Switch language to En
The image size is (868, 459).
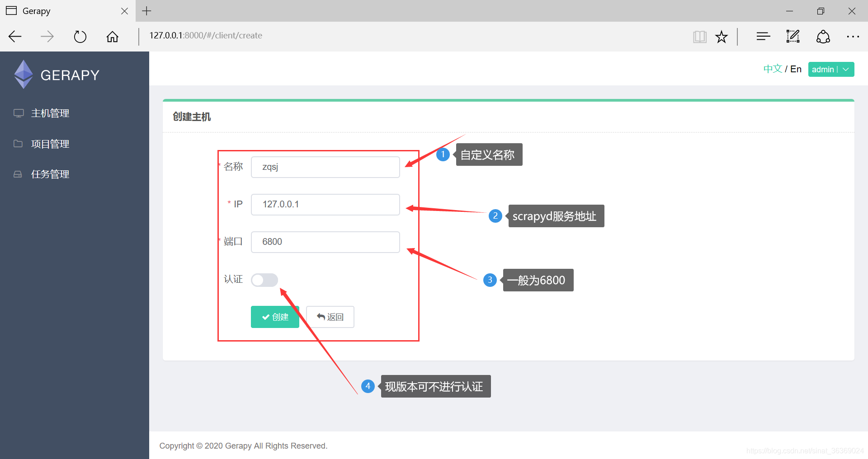point(796,69)
